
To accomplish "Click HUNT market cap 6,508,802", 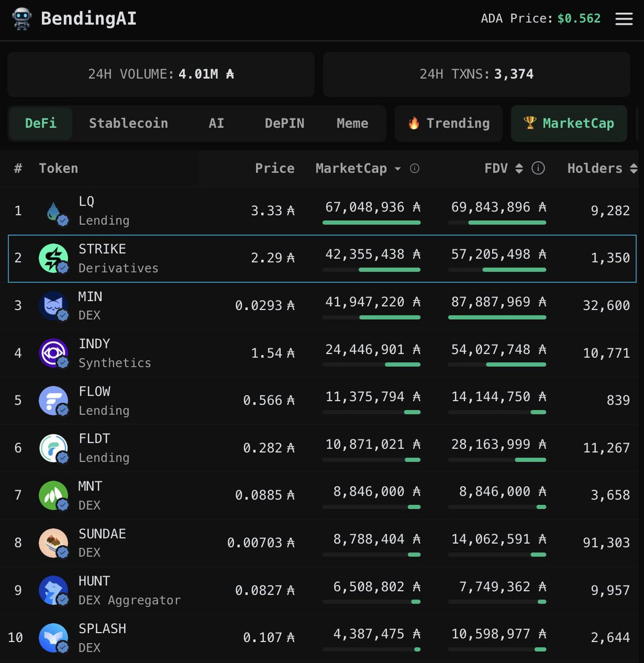I will 377,587.
